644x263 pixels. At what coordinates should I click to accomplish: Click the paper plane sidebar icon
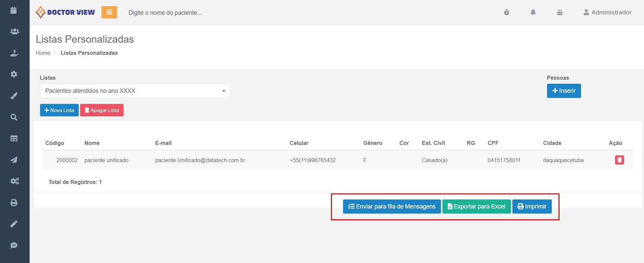(14, 160)
